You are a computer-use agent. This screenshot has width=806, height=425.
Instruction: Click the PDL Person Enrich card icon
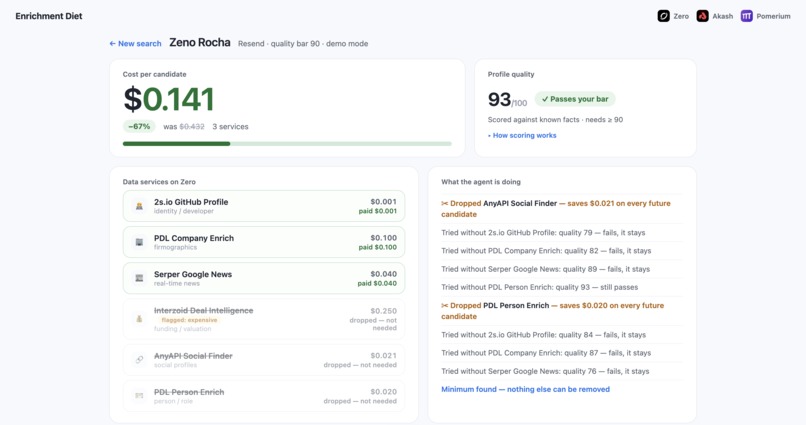click(139, 396)
